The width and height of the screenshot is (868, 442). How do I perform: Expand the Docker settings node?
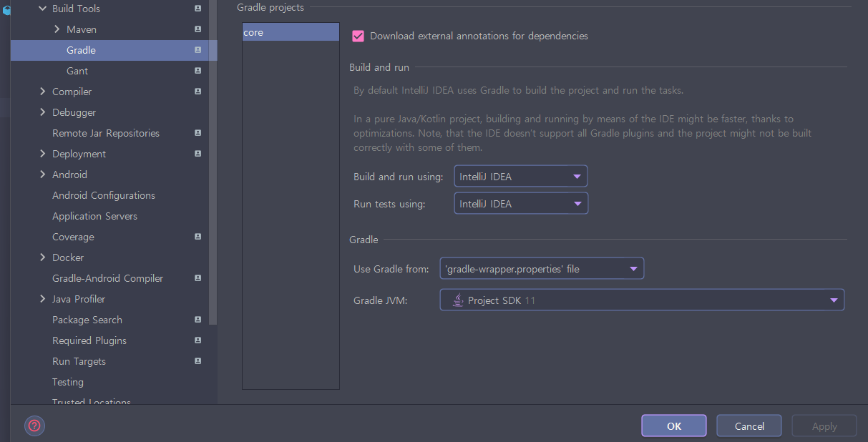point(43,257)
